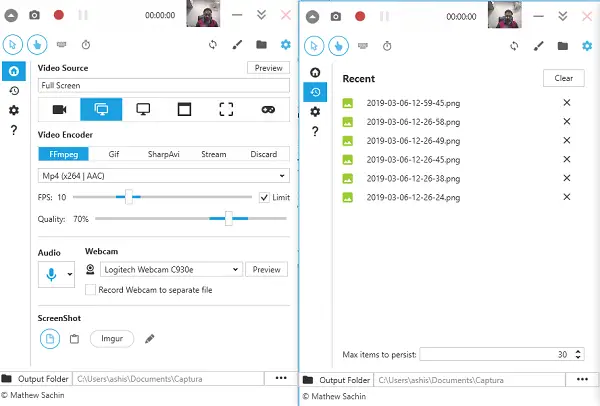Enable Record Webcam to separate file
The image size is (600, 406).
pyautogui.click(x=90, y=290)
